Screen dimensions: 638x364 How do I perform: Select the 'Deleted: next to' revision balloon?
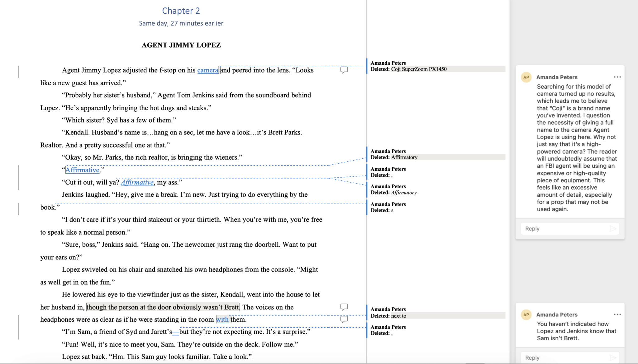click(x=399, y=316)
